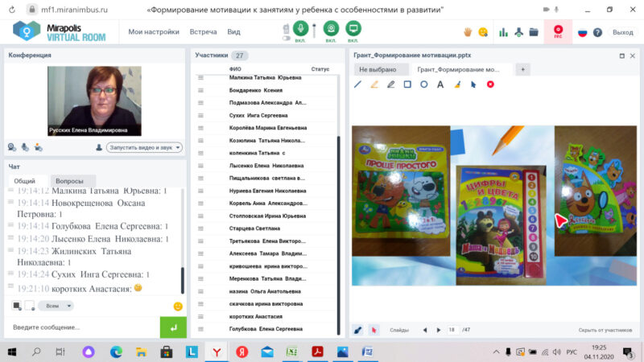This screenshot has height=362, width=644.
Task: Select participant коротких Анастасия
Action: click(x=255, y=316)
